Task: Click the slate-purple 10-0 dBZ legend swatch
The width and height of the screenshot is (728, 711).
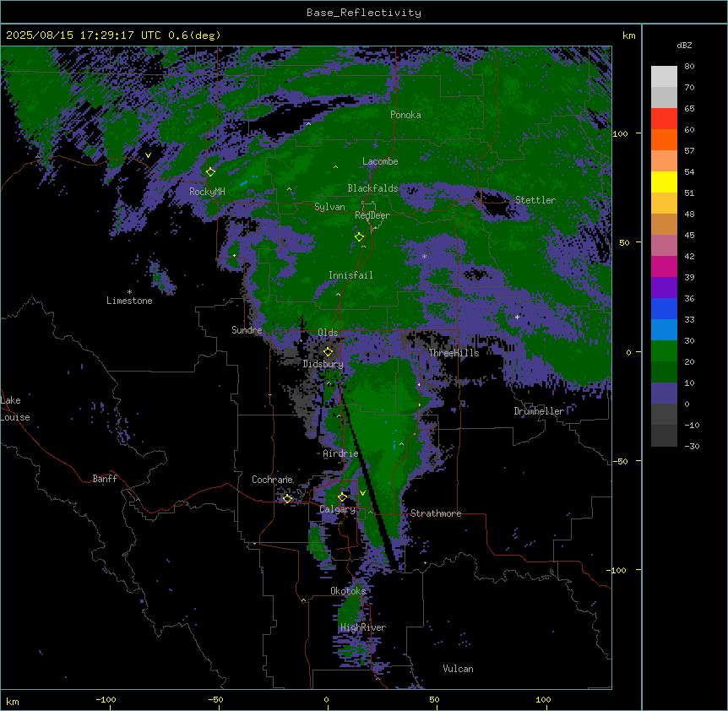Action: [664, 393]
